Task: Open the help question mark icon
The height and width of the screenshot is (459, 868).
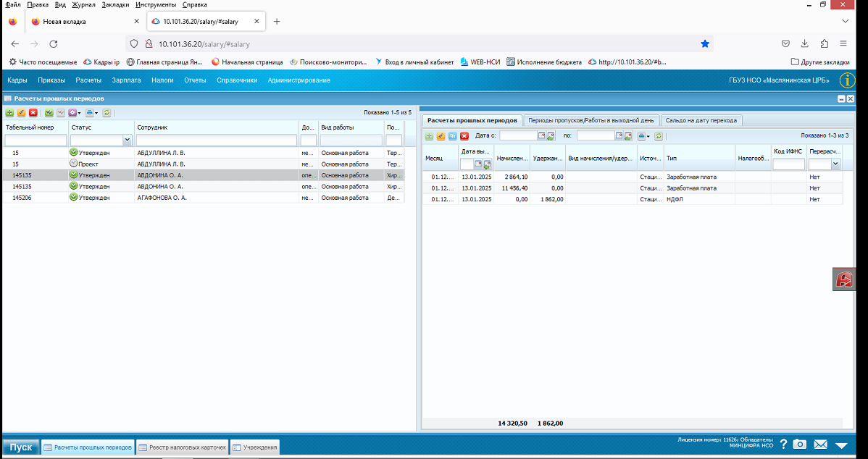Action: click(783, 444)
